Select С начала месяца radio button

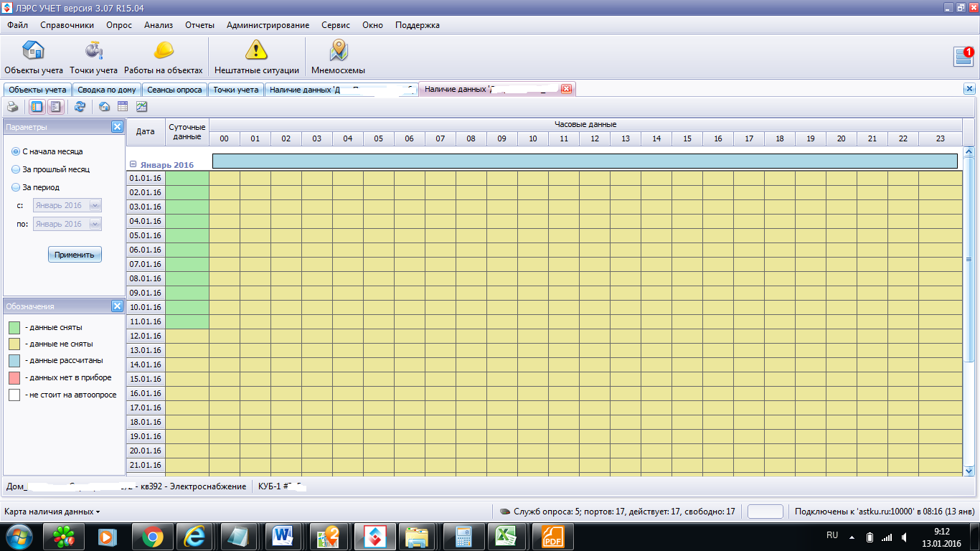(16, 152)
